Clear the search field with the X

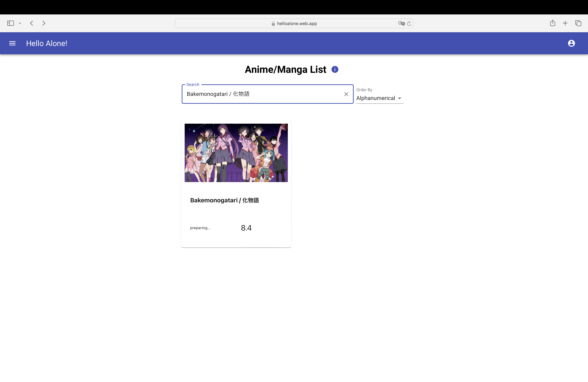coord(346,94)
